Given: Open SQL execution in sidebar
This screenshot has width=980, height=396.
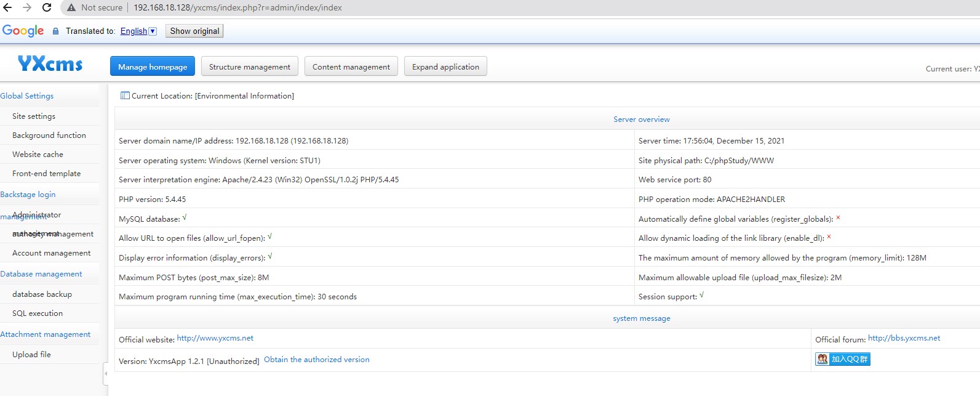Looking at the screenshot, I should (x=38, y=313).
